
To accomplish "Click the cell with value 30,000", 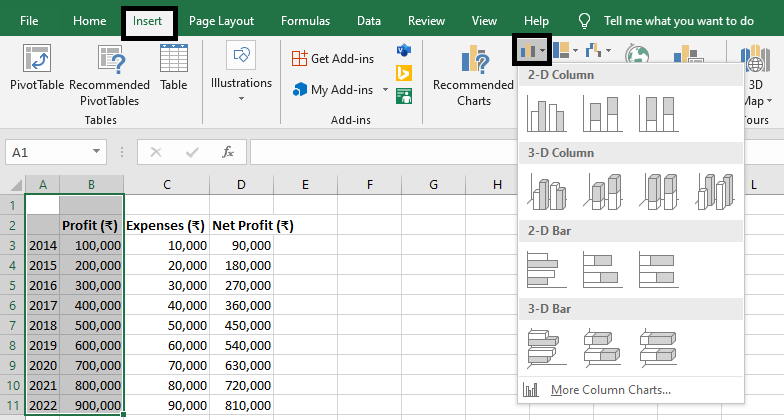I will pos(167,286).
